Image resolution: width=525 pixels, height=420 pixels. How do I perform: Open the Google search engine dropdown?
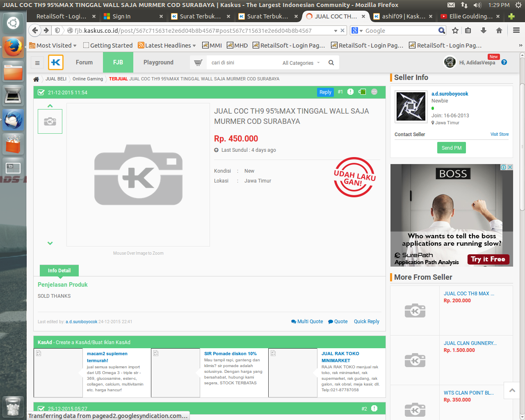tap(357, 31)
